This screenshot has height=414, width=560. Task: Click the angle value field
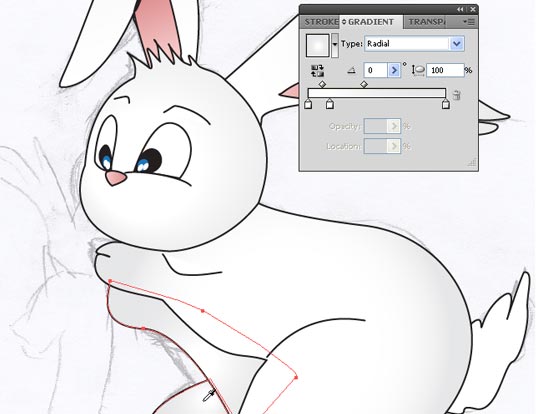(375, 70)
